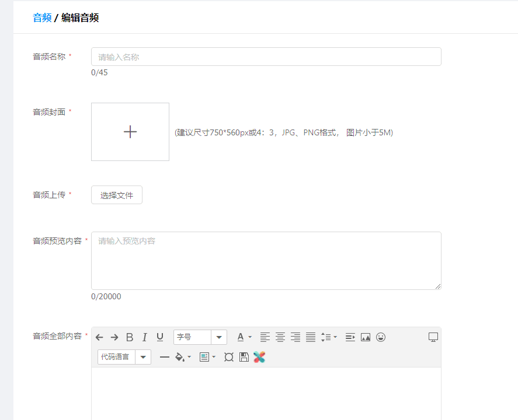Go to 音频 breadcrumb link
This screenshot has width=518, height=420.
42,17
